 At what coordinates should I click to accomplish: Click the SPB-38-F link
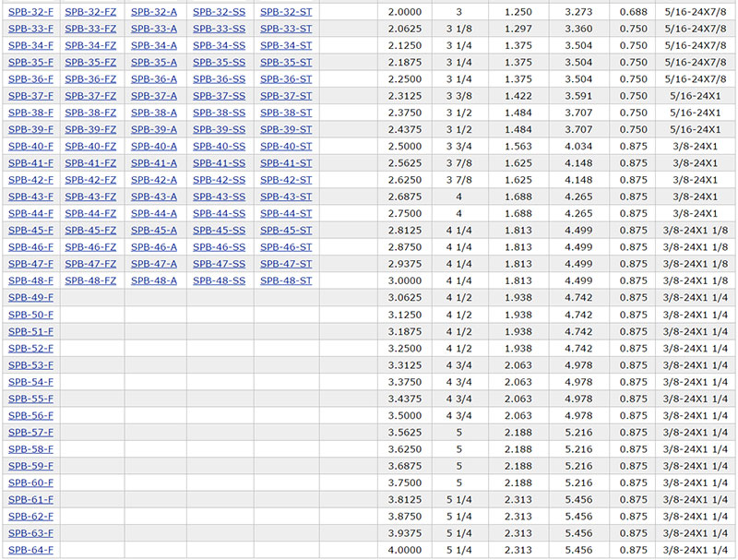(30, 113)
